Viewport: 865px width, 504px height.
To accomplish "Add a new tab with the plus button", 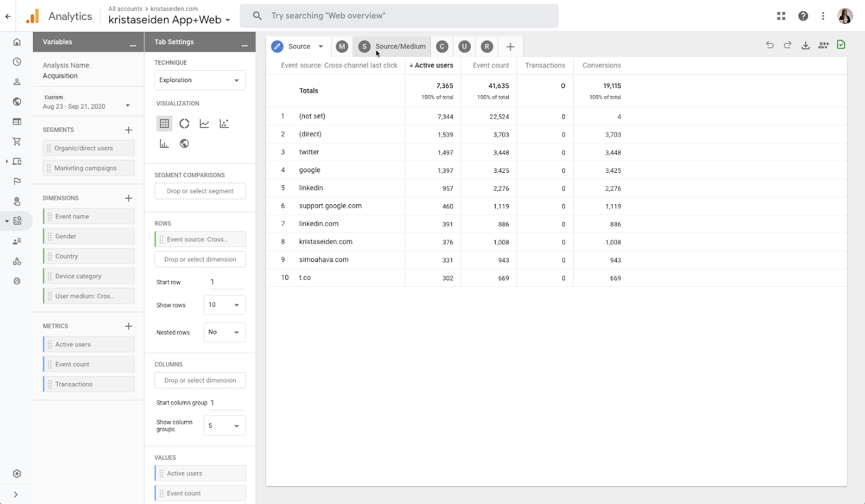I will [x=510, y=46].
